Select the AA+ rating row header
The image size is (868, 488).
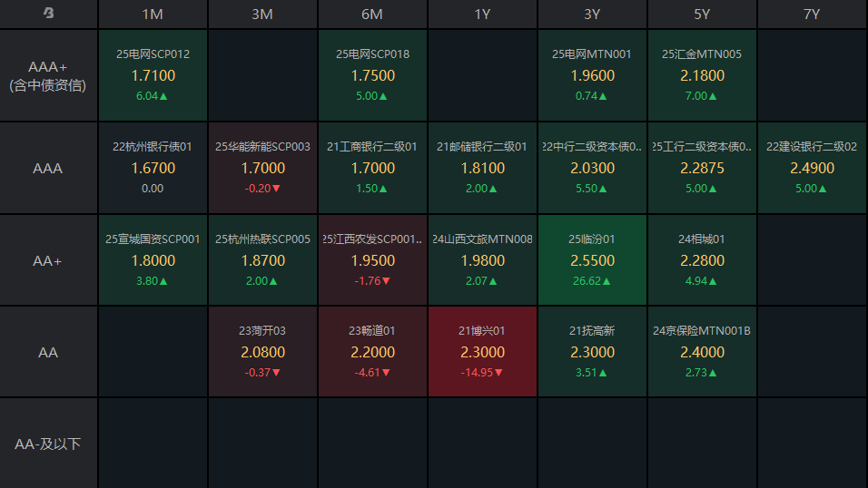(x=48, y=260)
